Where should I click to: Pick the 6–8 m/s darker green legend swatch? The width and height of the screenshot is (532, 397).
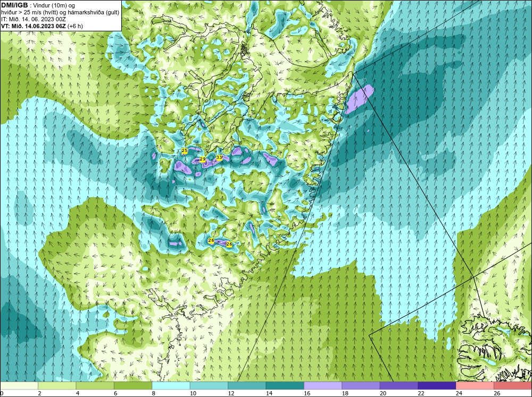pos(133,386)
